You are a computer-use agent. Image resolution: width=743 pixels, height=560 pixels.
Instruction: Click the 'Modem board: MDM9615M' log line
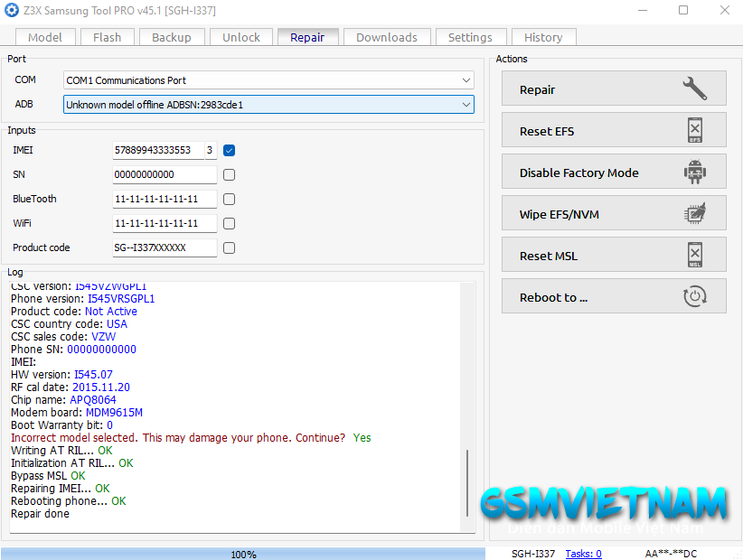[x=77, y=412]
